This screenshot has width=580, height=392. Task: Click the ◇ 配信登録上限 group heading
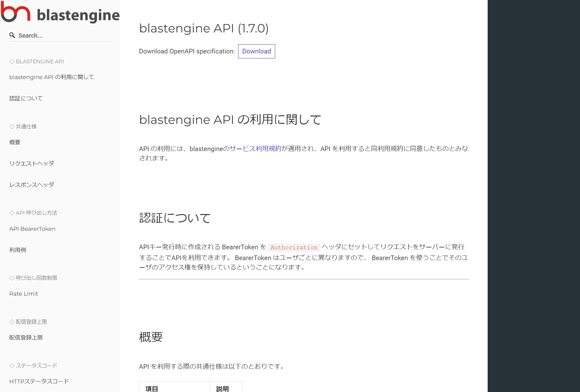pyautogui.click(x=28, y=322)
